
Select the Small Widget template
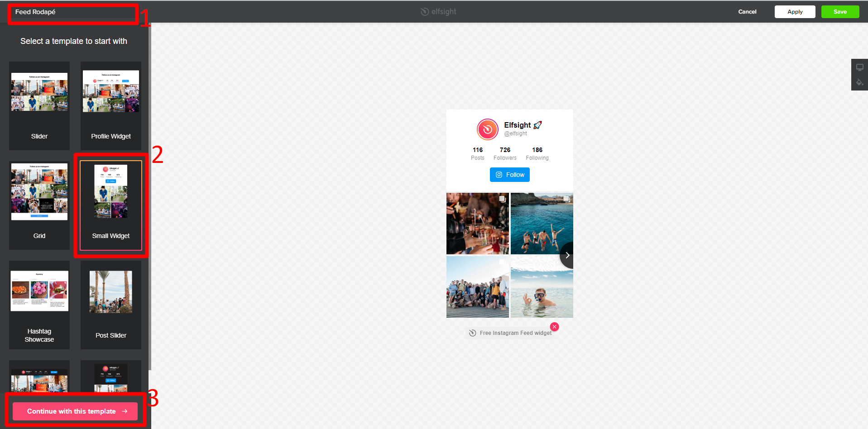click(111, 205)
